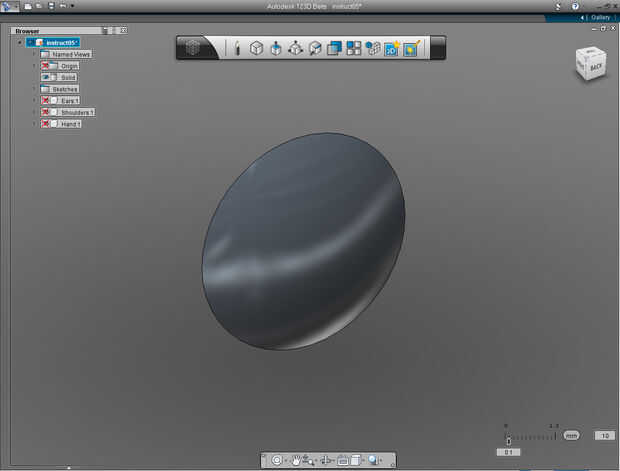This screenshot has width=620, height=471.
Task: Toggle visibility of the Solid body
Action: pos(45,77)
